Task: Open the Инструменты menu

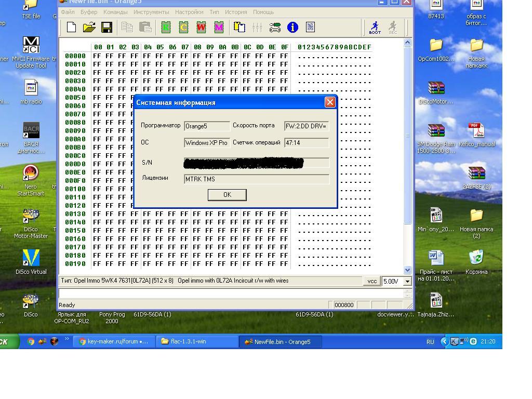Action: pyautogui.click(x=151, y=12)
